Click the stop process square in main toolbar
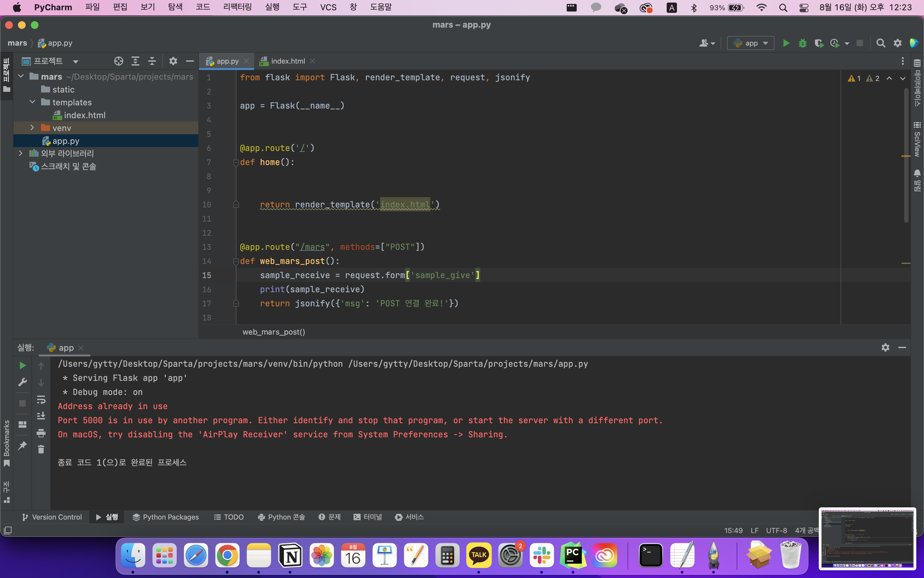Viewport: 924px width, 578px height. click(x=860, y=43)
